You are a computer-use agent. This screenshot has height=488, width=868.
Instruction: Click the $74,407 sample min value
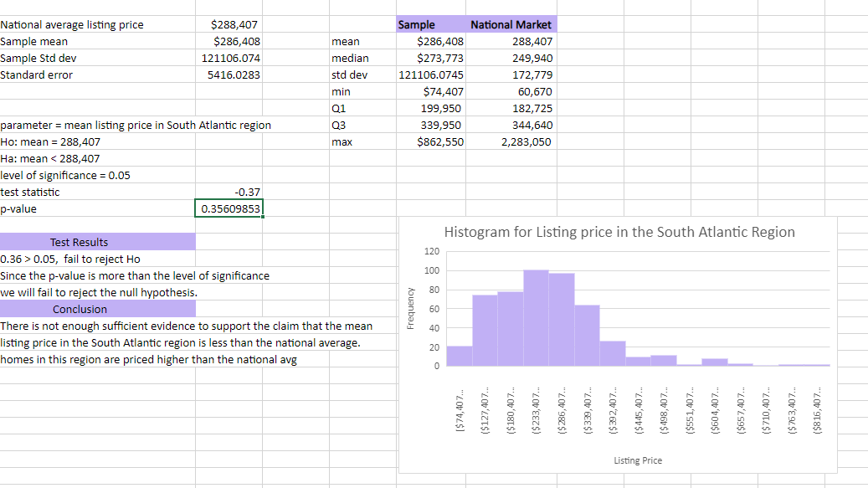click(431, 92)
